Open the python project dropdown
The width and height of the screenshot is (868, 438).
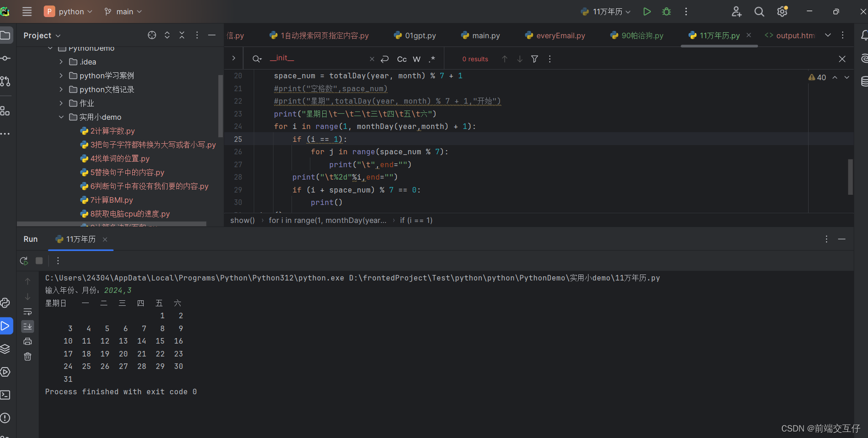(68, 12)
